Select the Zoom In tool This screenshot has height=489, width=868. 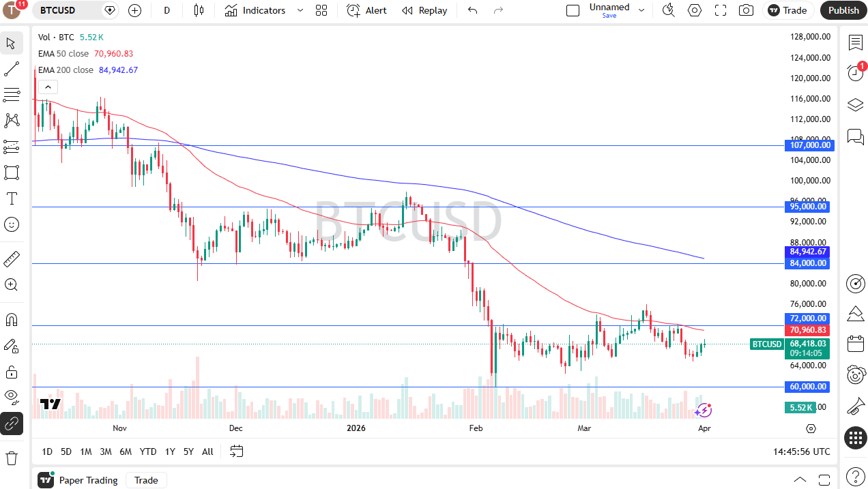[11, 284]
